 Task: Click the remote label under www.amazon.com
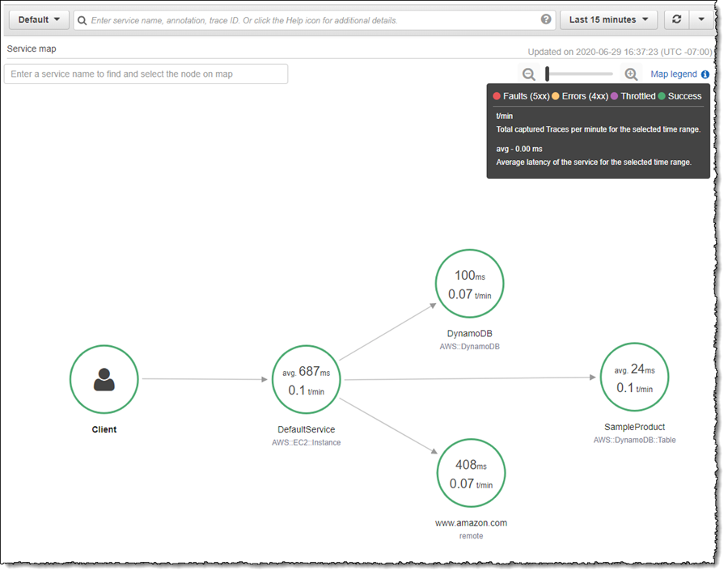tap(471, 536)
